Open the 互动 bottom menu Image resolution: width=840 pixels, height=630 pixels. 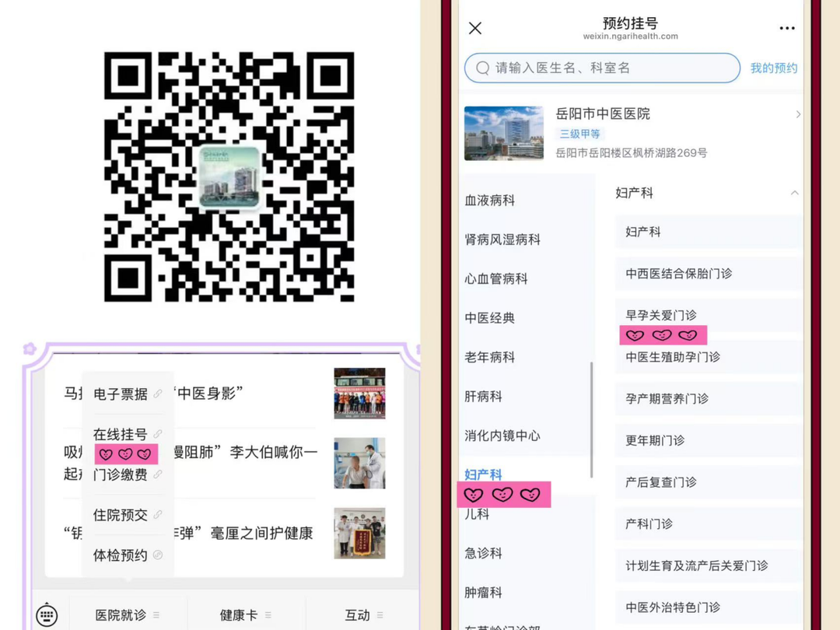click(x=363, y=615)
